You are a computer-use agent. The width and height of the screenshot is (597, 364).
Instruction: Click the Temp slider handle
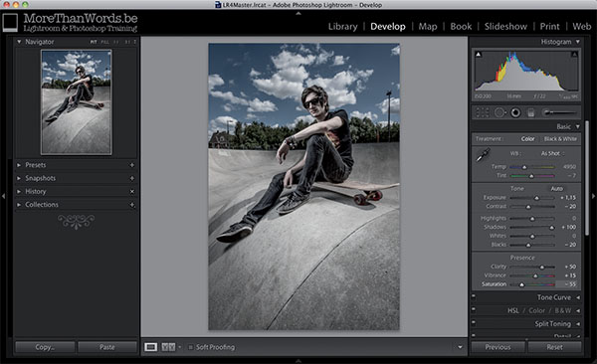tap(524, 167)
